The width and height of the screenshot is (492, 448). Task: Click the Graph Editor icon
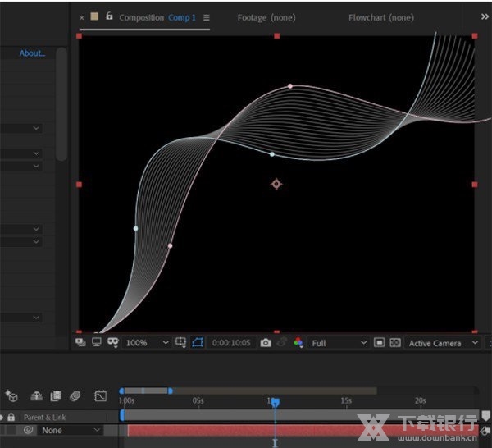tap(101, 396)
